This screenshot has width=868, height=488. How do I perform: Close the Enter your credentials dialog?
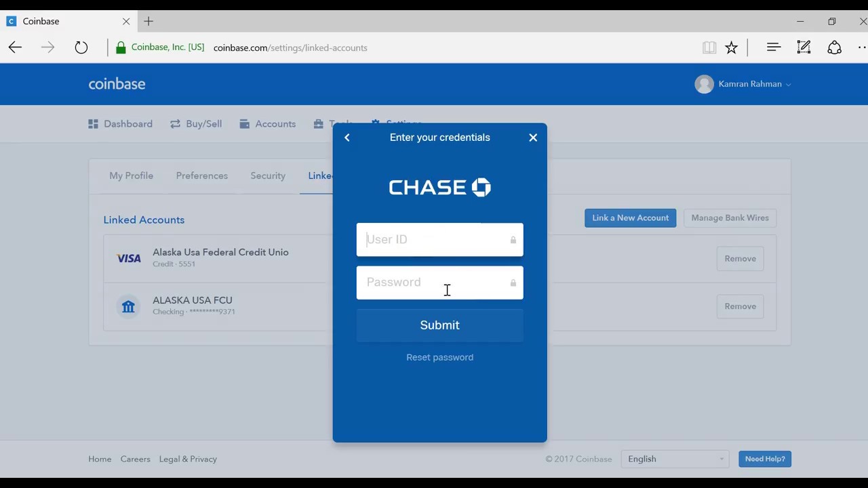click(533, 138)
